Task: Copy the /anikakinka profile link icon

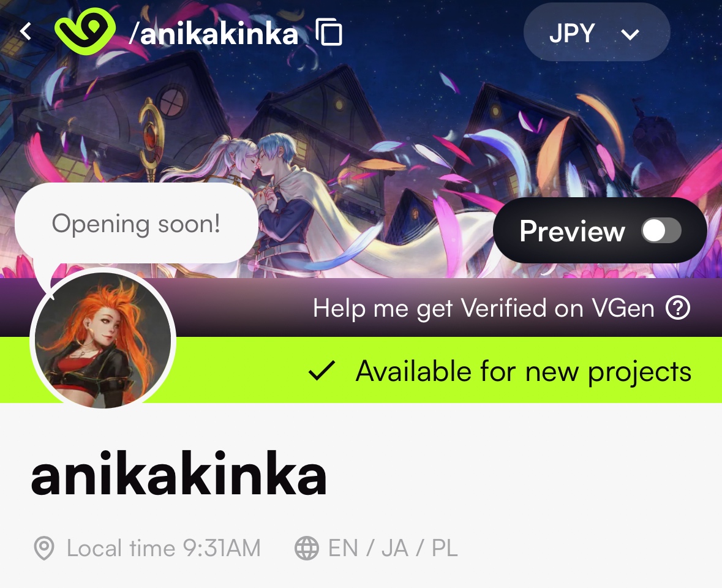Action: [329, 32]
